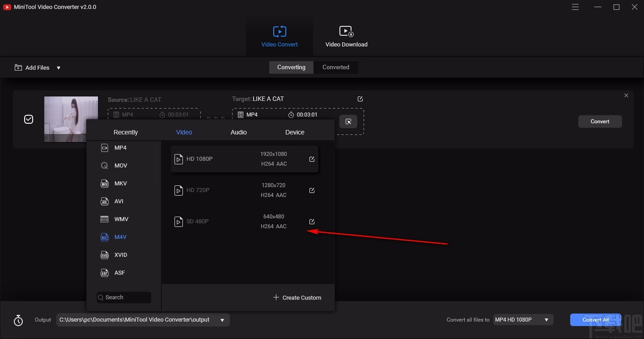Expand the Add Files dropdown arrow
The image size is (644, 339).
[x=59, y=68]
